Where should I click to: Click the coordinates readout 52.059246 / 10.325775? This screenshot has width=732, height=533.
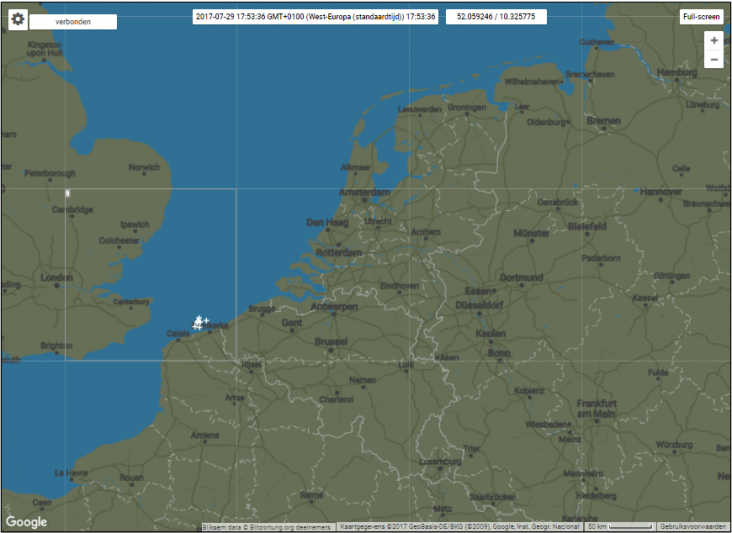click(x=496, y=17)
